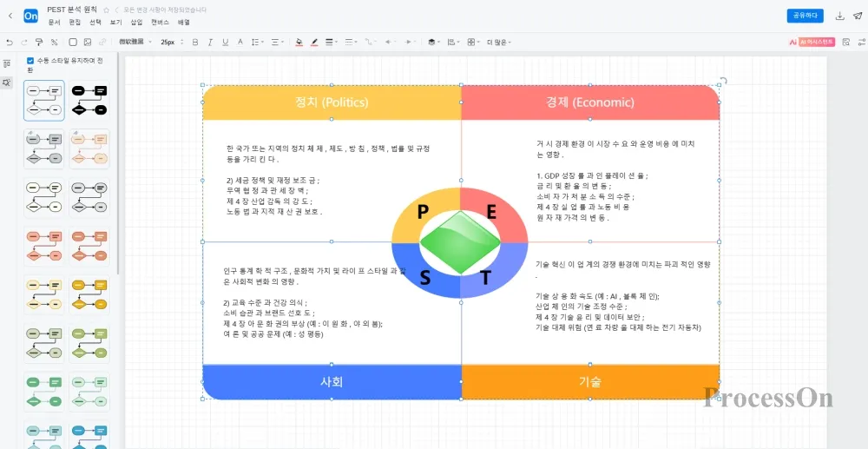Screen dimensions: 868x449
Task: Toggle the keep manual style checkbox
Action: point(30,61)
